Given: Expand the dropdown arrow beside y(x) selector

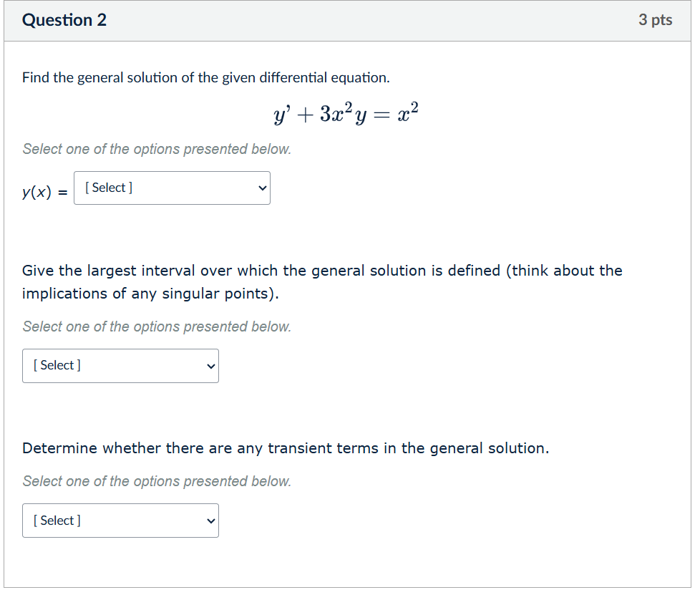Looking at the screenshot, I should click(x=262, y=188).
